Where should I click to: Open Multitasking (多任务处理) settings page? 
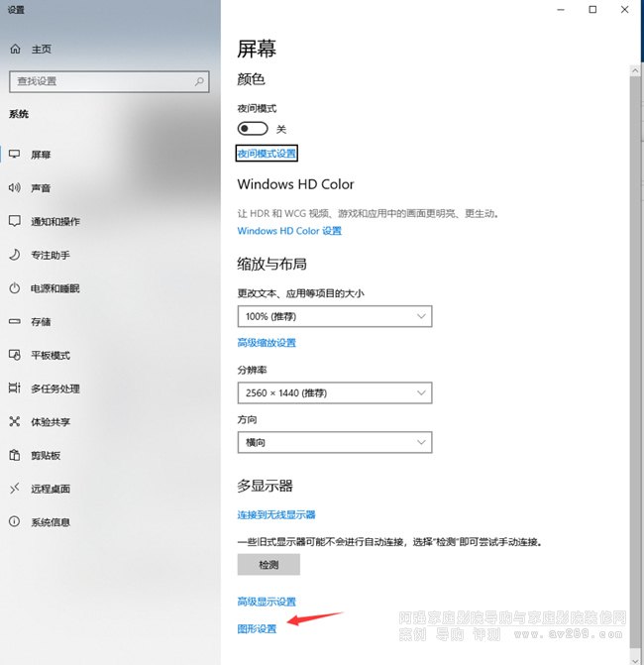point(54,388)
